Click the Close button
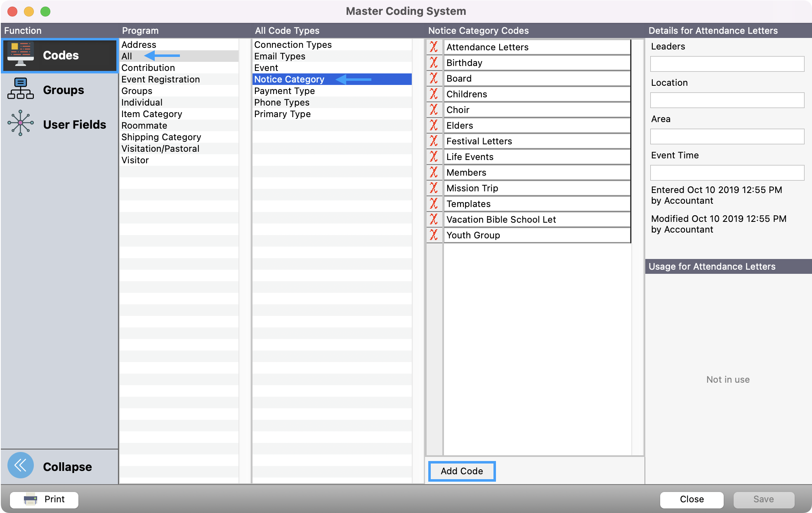Image resolution: width=812 pixels, height=513 pixels. (x=692, y=499)
